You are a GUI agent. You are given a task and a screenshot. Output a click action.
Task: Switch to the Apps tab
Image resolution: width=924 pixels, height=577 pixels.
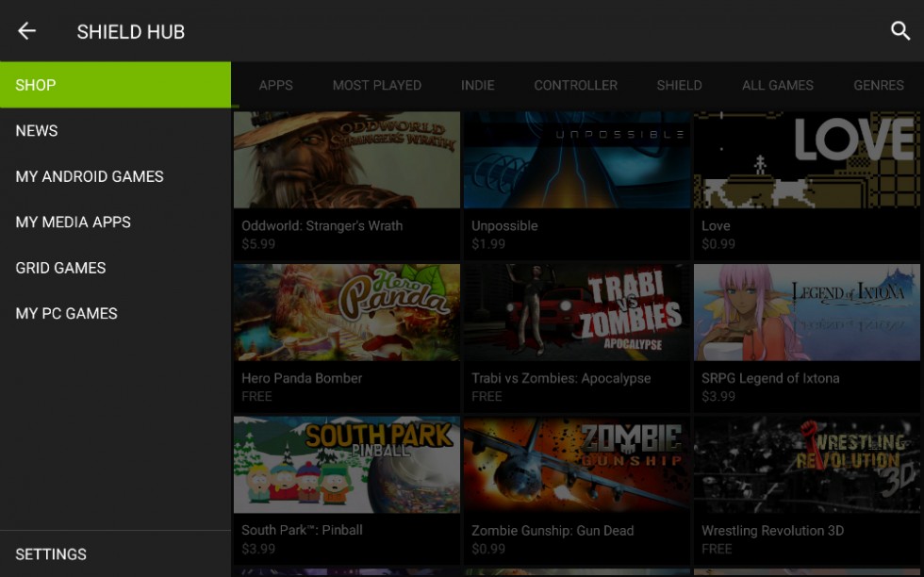pyautogui.click(x=275, y=85)
